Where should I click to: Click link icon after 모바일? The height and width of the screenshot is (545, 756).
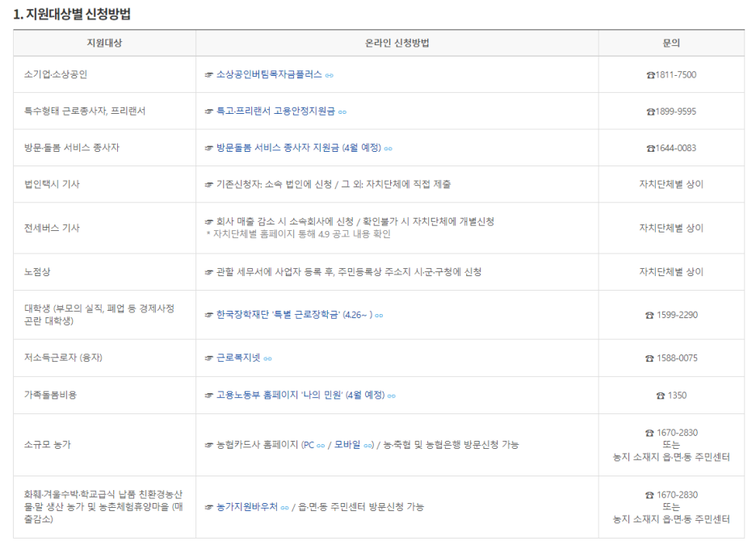pyautogui.click(x=367, y=446)
